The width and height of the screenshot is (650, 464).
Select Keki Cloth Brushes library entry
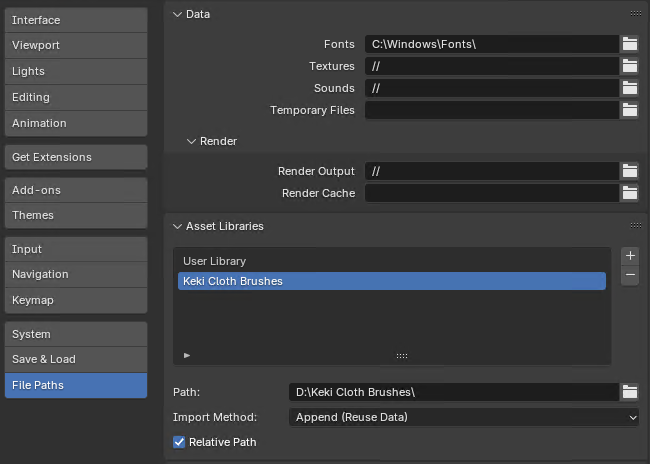coord(392,281)
